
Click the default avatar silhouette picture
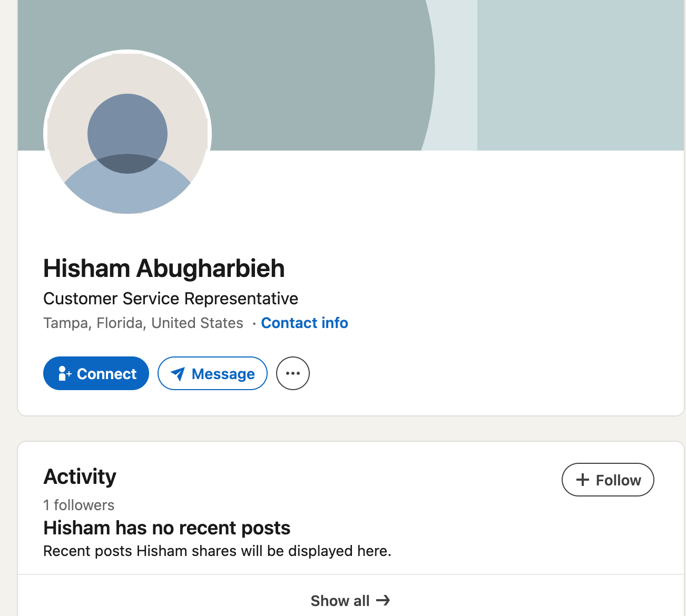click(128, 132)
